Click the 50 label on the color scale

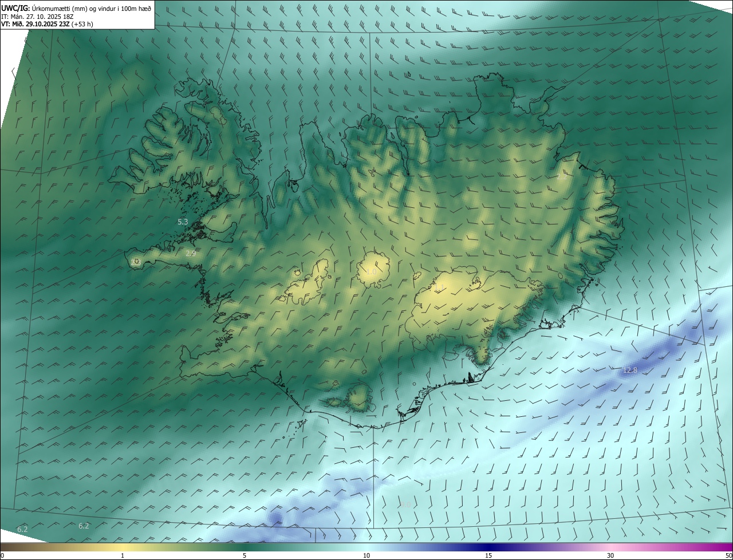point(728,555)
